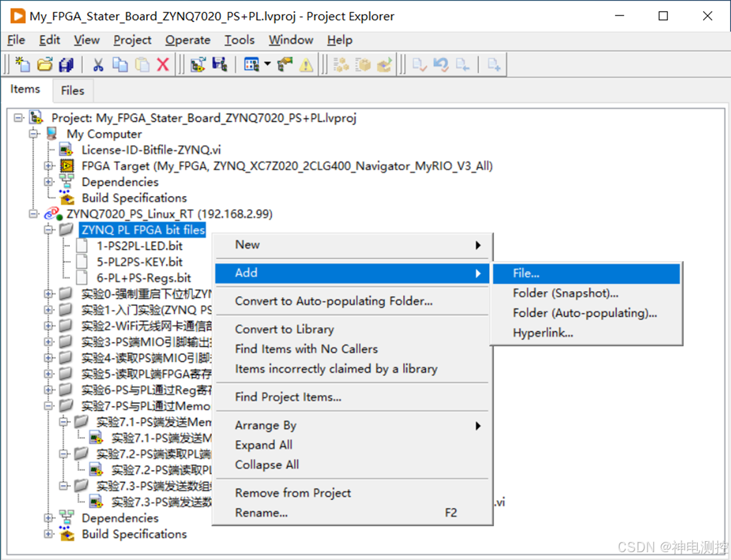Select Rename... in the context menu

352,513
